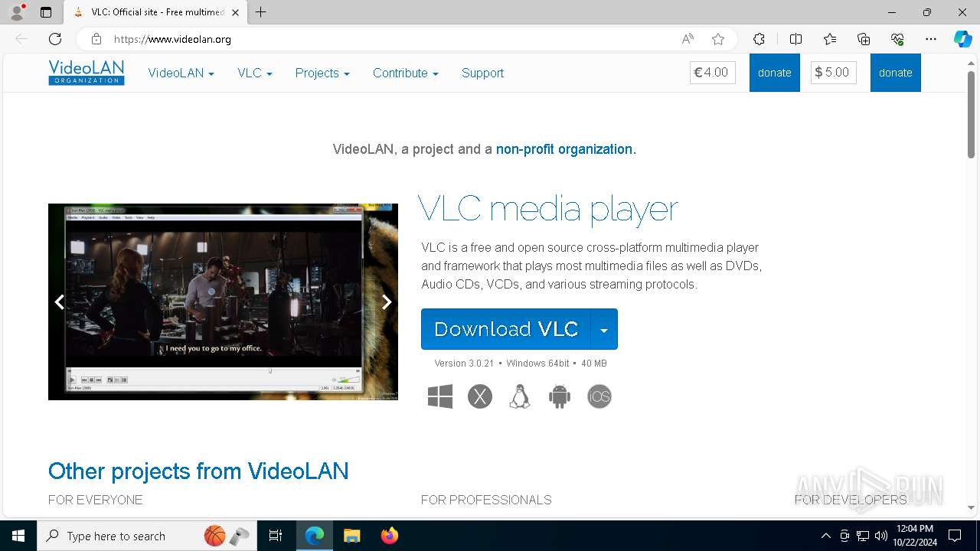
Task: Close the VLC Official site tab
Action: 235,12
